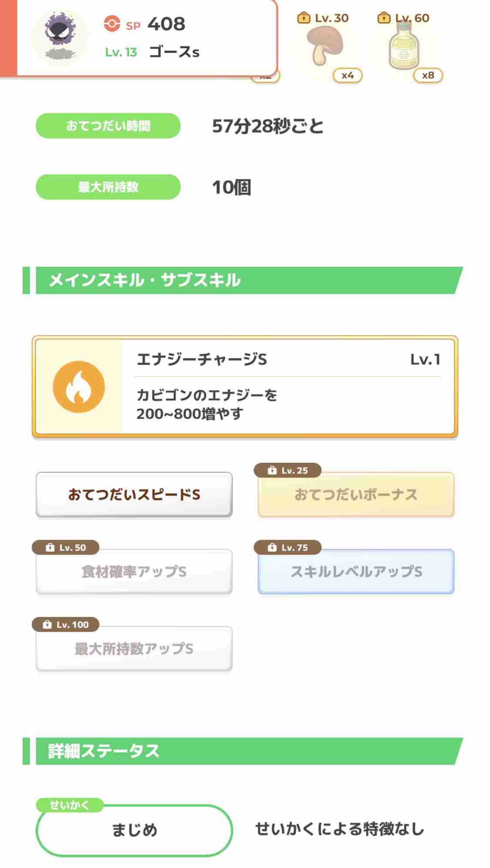The height and width of the screenshot is (868, 490).
Task: Select the locked おてつだいボーナス sub skill
Action: click(356, 495)
